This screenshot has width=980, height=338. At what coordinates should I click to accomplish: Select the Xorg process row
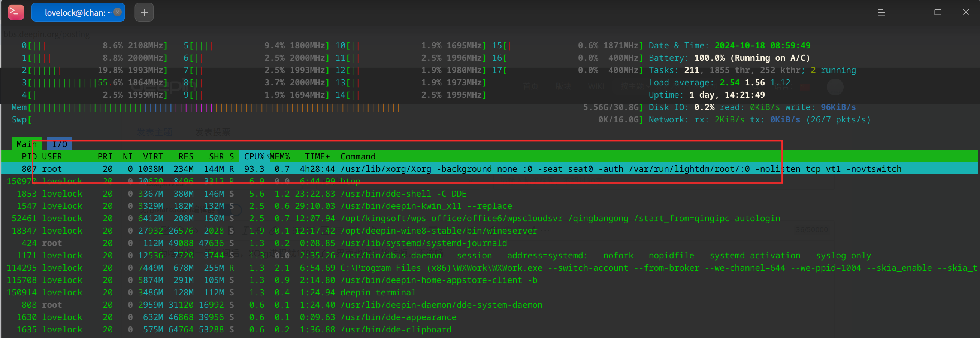pos(490,169)
